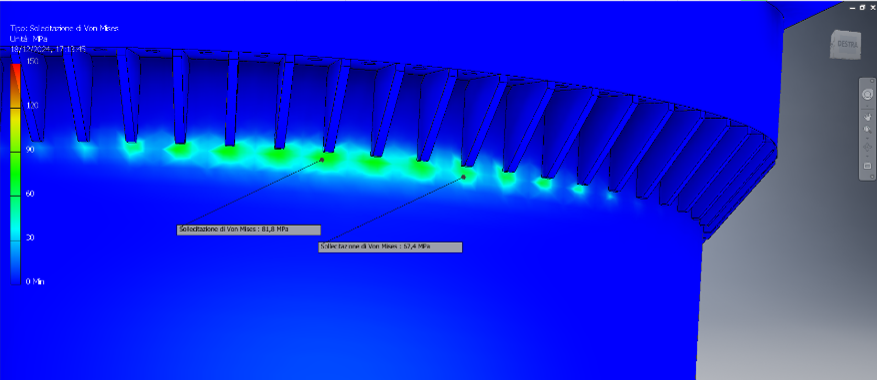Click the 18/12/2024 timestamp text
The height and width of the screenshot is (380, 877).
click(x=48, y=49)
